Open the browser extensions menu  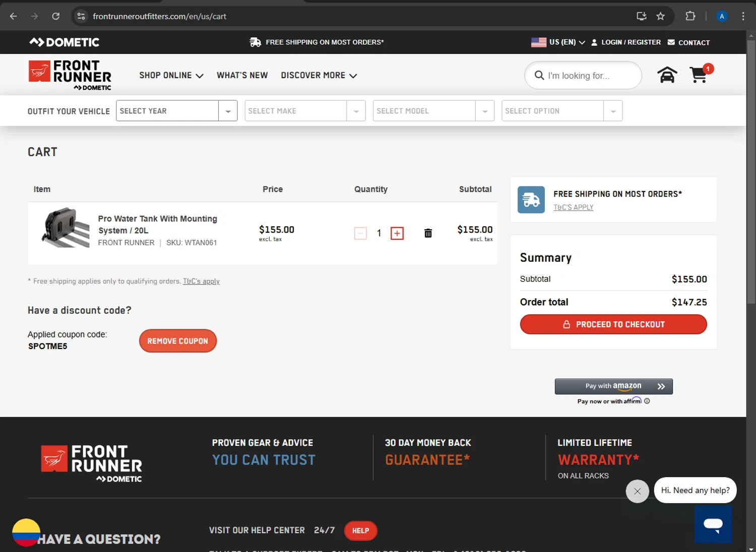(690, 16)
